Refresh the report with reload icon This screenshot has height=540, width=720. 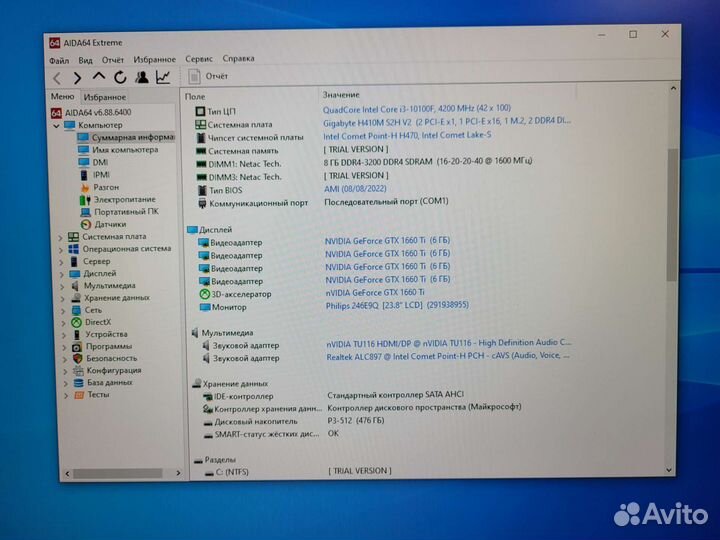pyautogui.click(x=120, y=77)
